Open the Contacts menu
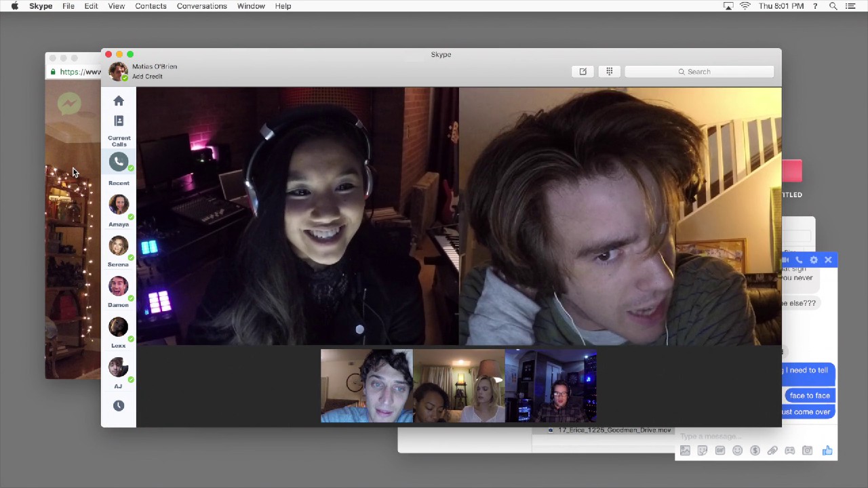Viewport: 868px width, 488px height. [151, 6]
